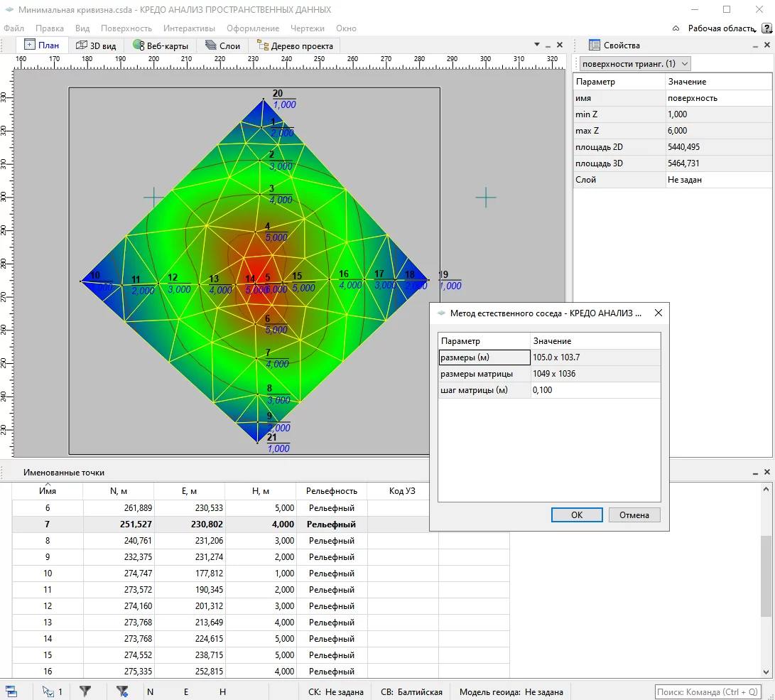
Task: Close the Свойства panel with its X
Action: [767, 45]
